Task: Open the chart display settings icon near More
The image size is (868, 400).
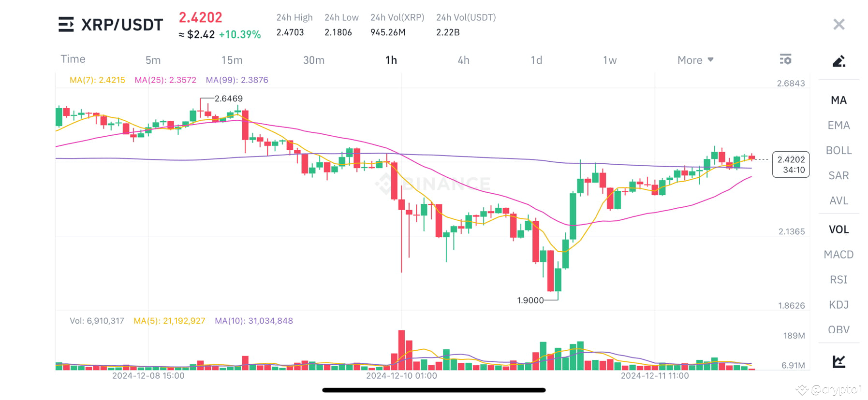Action: (x=785, y=59)
